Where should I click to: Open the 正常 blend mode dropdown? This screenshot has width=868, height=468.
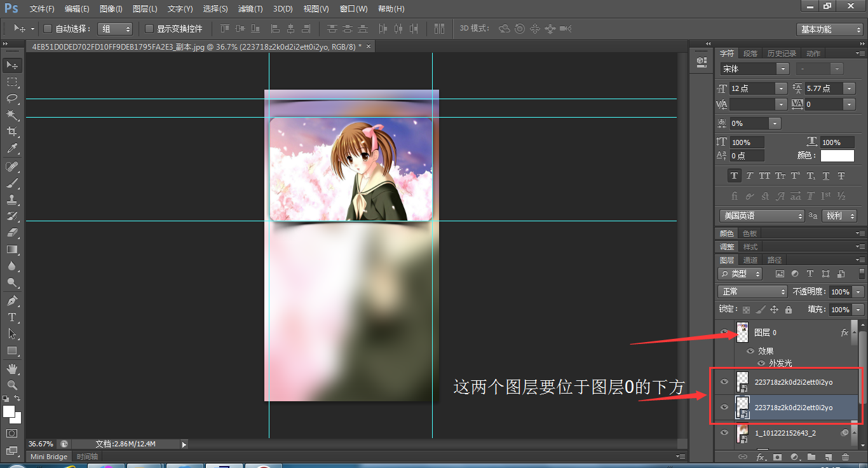752,291
